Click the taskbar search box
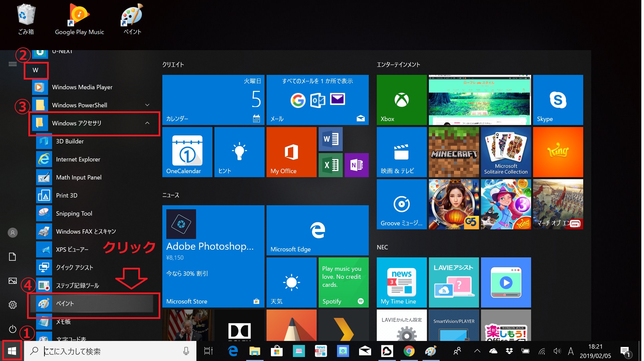 tap(110, 351)
